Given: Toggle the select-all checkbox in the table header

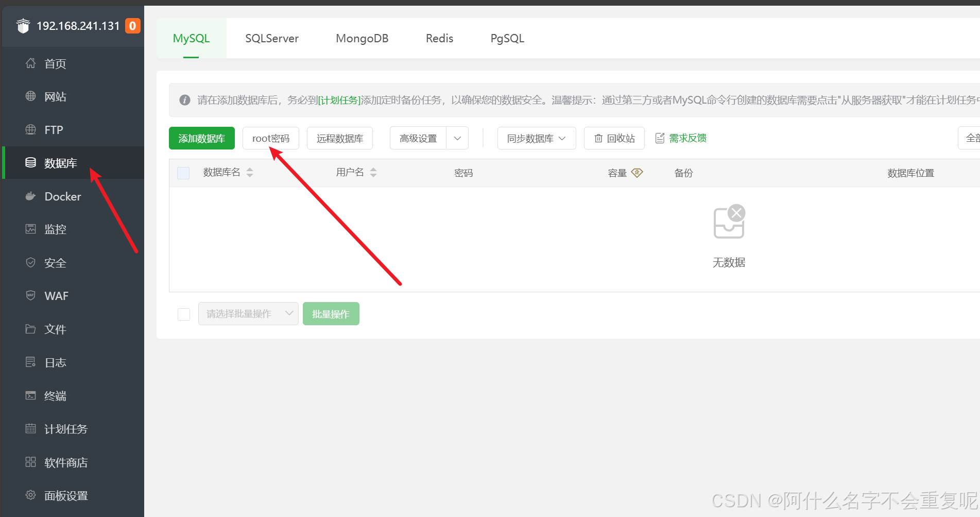Looking at the screenshot, I should click(183, 173).
